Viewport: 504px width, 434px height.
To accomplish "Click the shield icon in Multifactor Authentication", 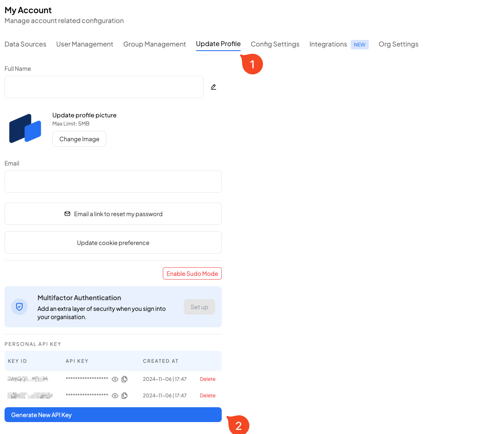I will pyautogui.click(x=19, y=307).
